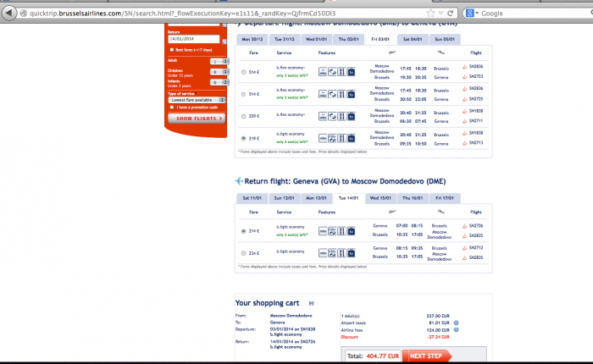Open the Google search engine dropdown
Image resolution: width=593 pixels, height=364 pixels.
point(472,14)
